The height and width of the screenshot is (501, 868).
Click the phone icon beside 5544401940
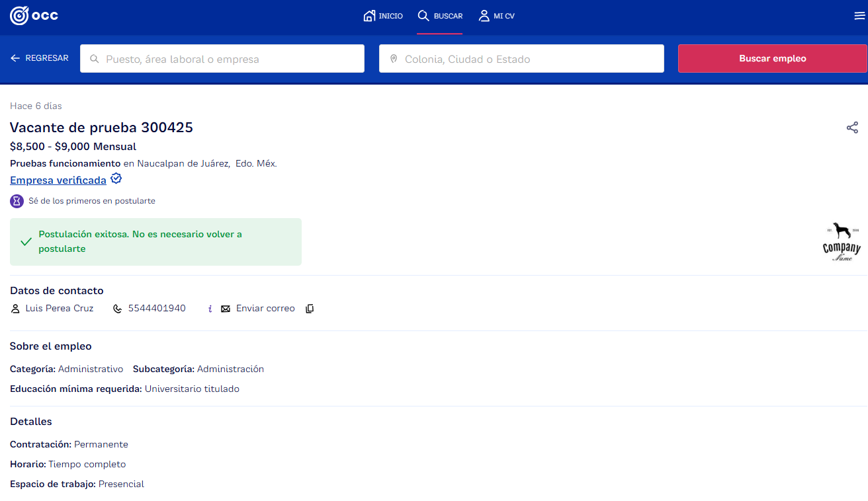(x=118, y=309)
